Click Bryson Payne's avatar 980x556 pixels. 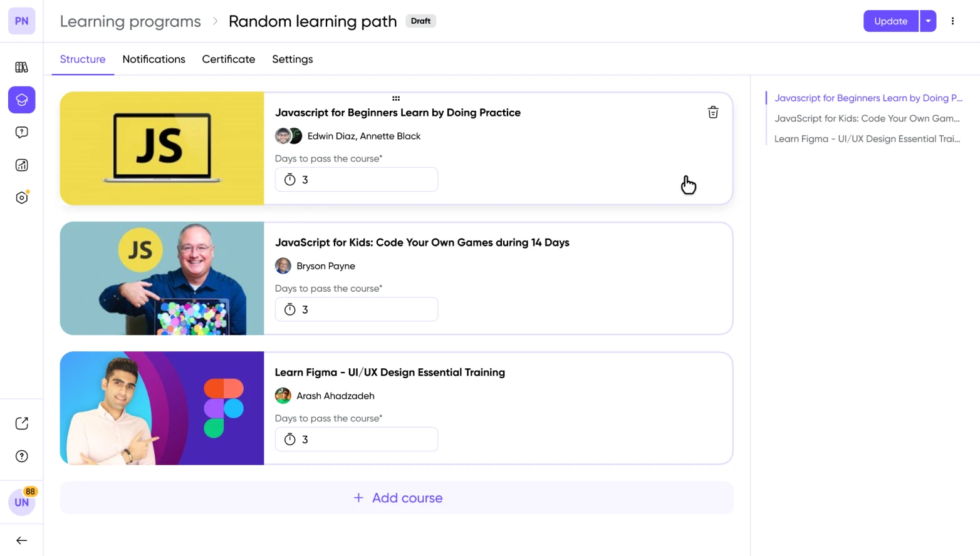(x=283, y=266)
